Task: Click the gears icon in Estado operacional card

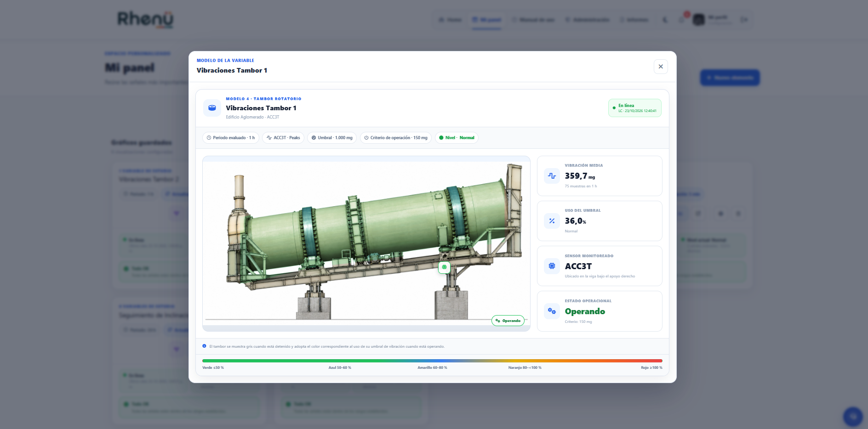Action: (552, 311)
